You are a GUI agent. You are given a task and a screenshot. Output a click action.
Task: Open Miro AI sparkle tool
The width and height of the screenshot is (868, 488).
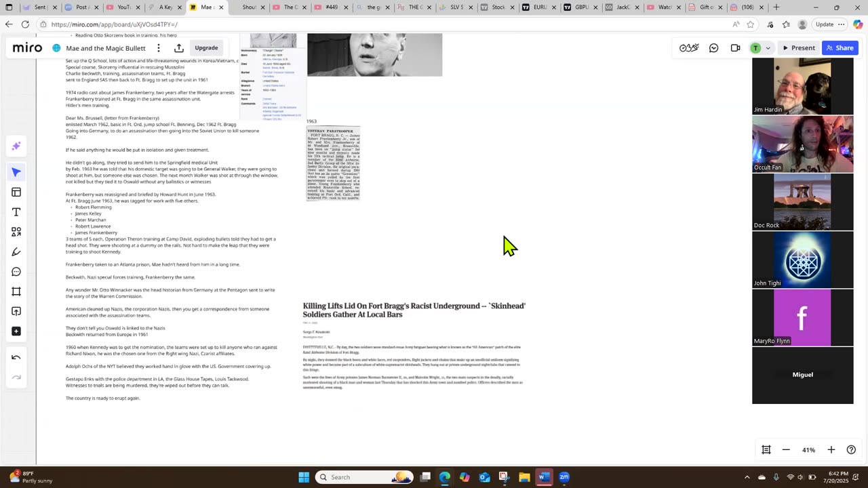(16, 146)
